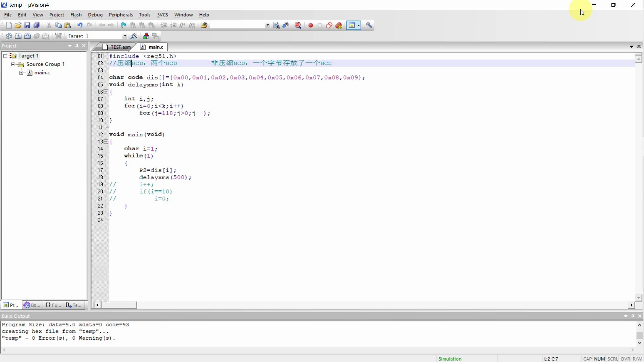Open Manage Multi-Project Workspace icon
644x362 pixels.
(155, 36)
